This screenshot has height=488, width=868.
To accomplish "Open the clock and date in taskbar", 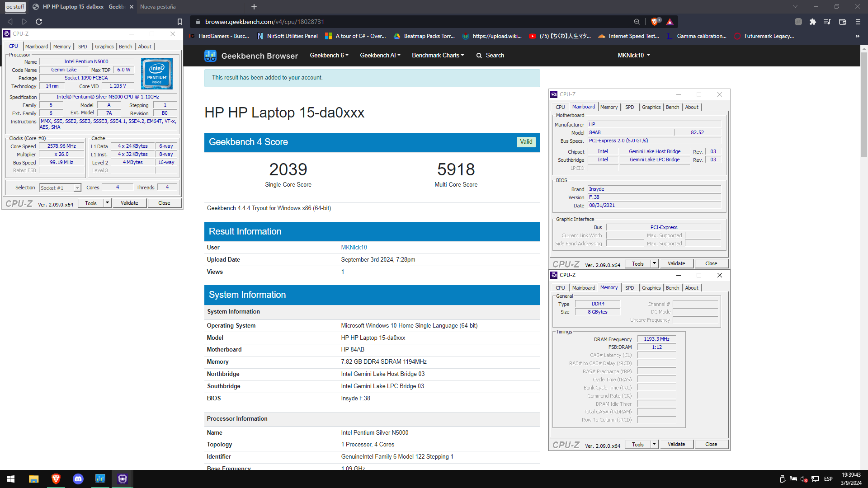I will coord(851,479).
